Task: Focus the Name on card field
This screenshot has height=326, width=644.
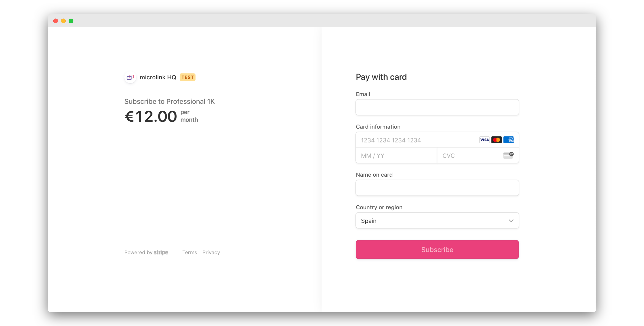Action: point(437,188)
